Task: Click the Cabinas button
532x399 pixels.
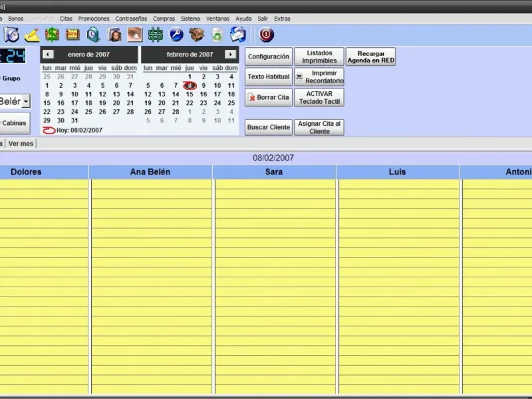Action: (x=14, y=123)
